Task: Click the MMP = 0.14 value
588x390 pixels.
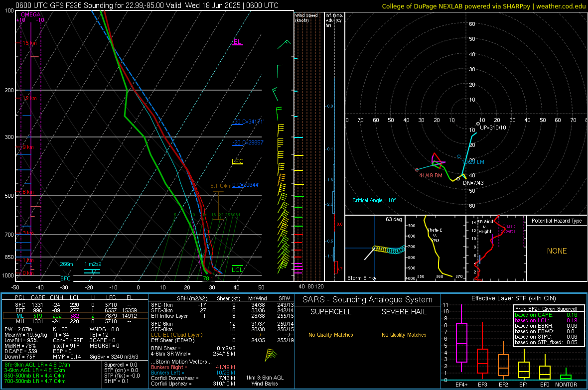Action: pyautogui.click(x=67, y=357)
